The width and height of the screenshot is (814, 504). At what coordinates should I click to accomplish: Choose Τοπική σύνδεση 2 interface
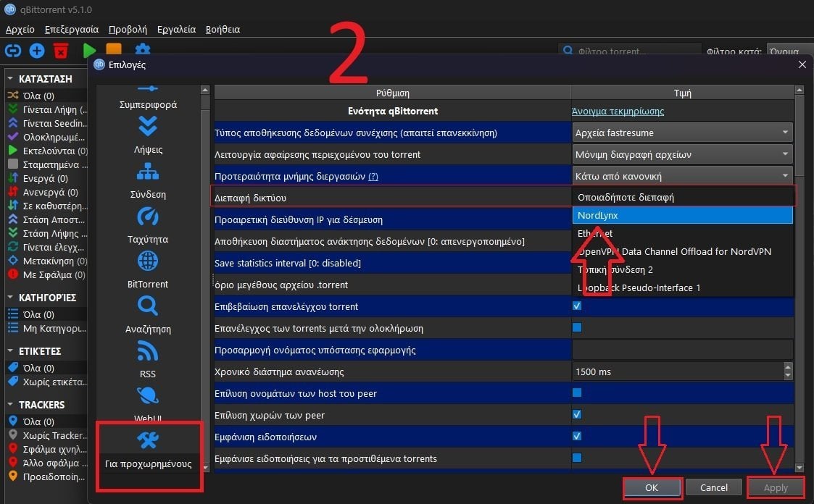(683, 269)
